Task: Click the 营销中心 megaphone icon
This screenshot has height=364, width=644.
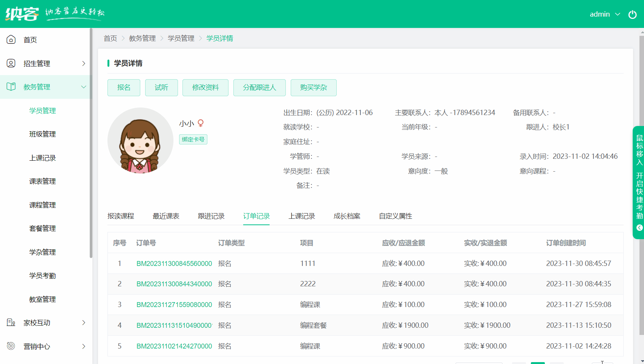Action: [x=11, y=346]
